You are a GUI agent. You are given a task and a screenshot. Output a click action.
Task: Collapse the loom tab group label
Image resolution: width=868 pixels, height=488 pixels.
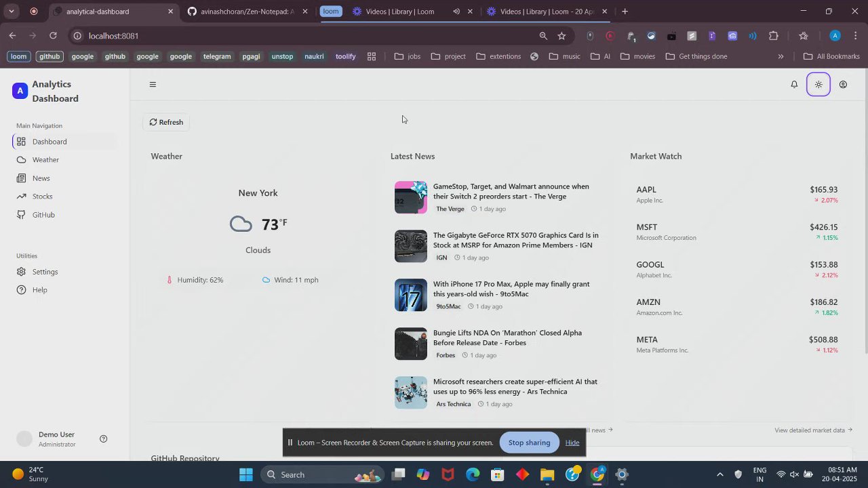tap(331, 12)
